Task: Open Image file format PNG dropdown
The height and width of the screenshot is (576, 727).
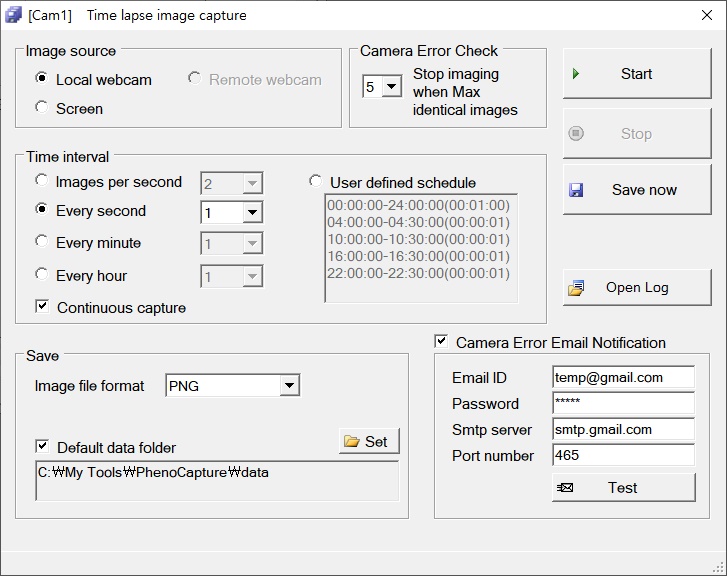Action: 289,386
